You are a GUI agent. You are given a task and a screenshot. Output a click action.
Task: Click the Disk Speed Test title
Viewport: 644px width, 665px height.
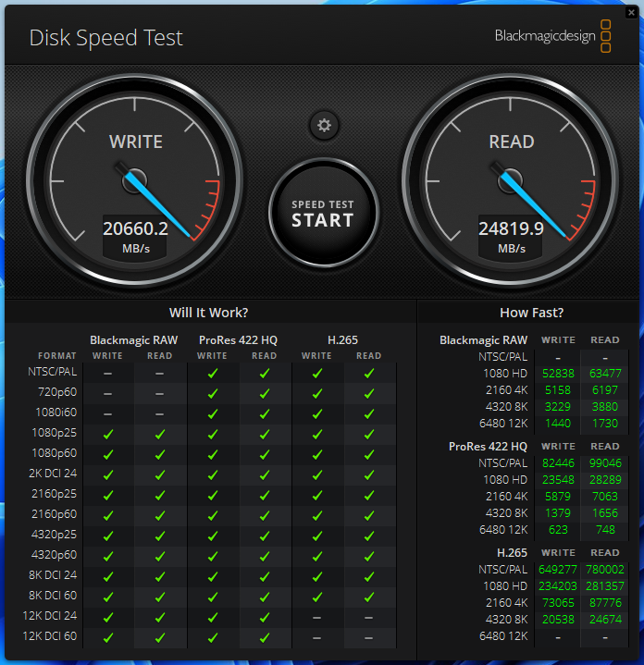coord(106,38)
